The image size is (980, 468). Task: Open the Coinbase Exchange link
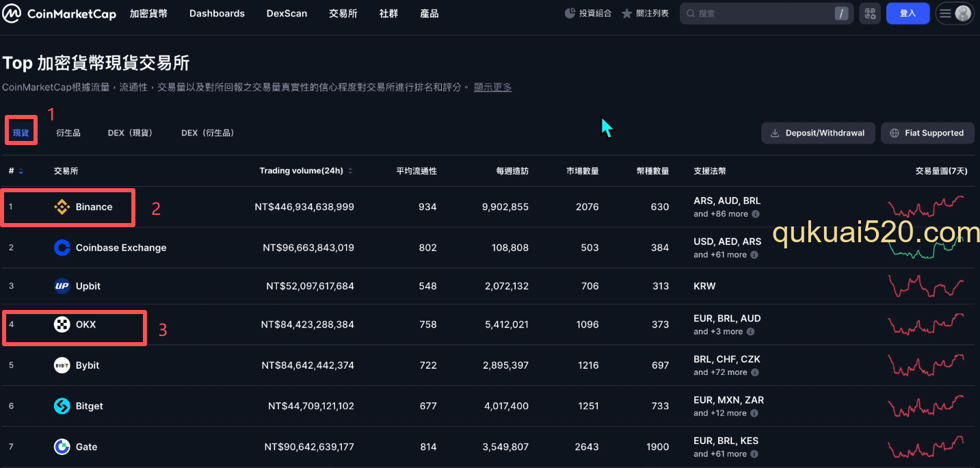pos(121,248)
